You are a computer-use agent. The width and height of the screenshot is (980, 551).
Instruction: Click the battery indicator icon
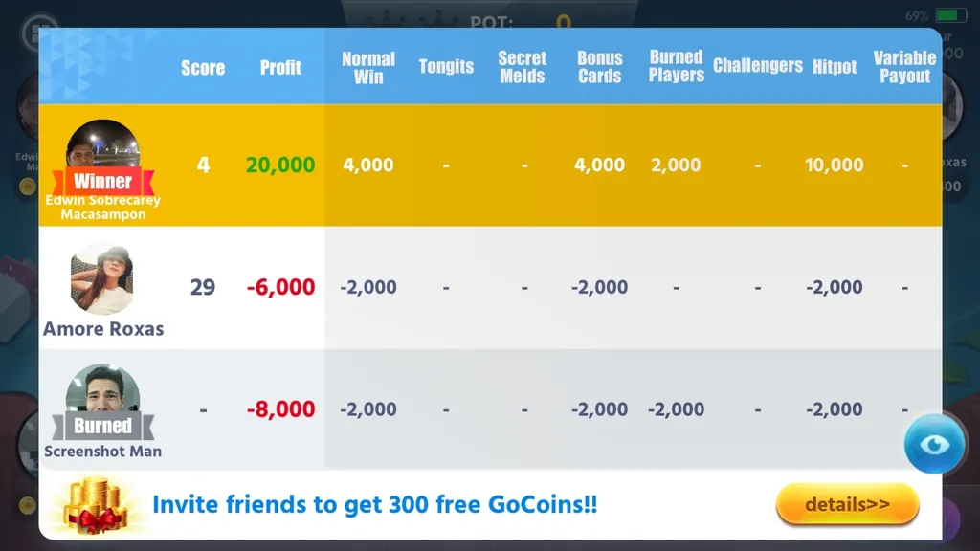pos(950,15)
